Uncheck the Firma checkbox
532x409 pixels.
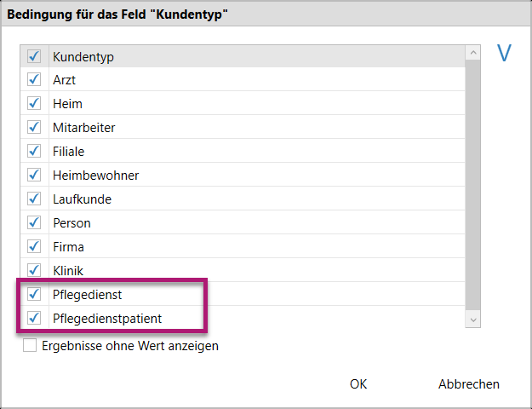(x=35, y=247)
